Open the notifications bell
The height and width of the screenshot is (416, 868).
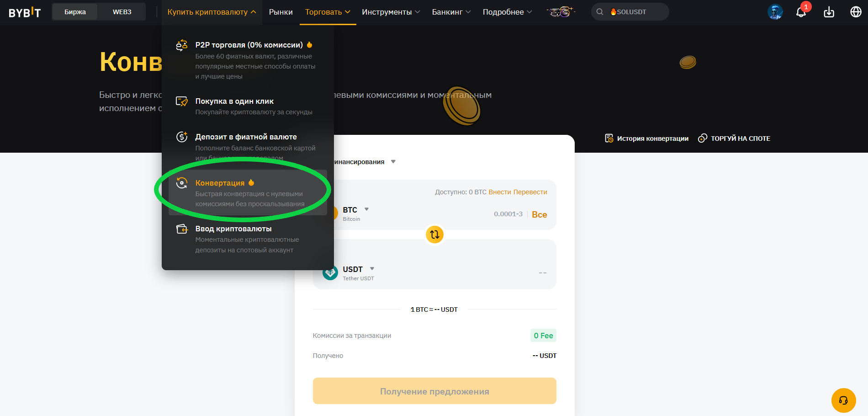click(801, 12)
